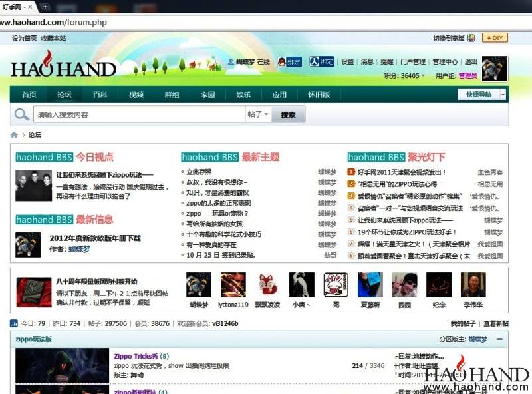532x394 pixels.
Task: Click the 设为首页 link
Action: click(x=25, y=38)
